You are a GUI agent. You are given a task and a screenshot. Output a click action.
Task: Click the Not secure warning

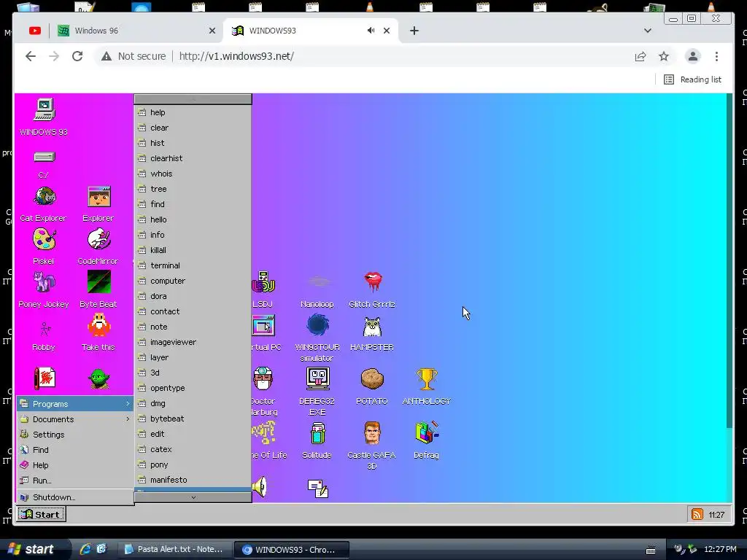click(x=133, y=56)
